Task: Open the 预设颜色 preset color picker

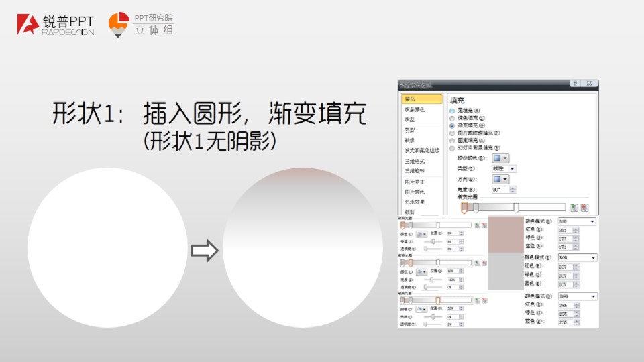Action: click(x=500, y=158)
